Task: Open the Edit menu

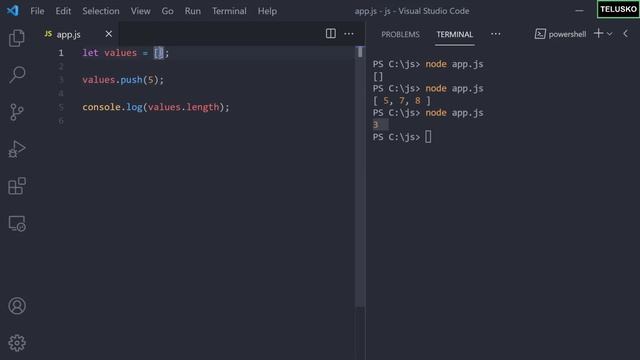Action: [x=63, y=11]
